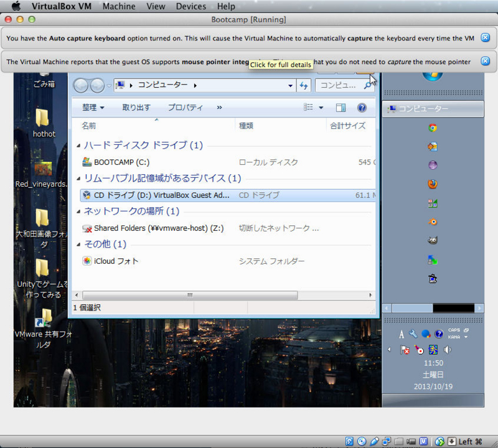
Task: Click the CD/DVD icon in VirtualBox status bar
Action: [362, 441]
